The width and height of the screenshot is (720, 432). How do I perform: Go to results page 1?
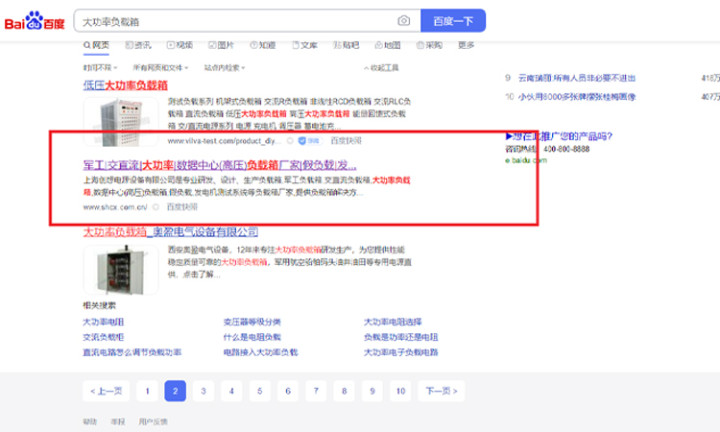tap(147, 391)
